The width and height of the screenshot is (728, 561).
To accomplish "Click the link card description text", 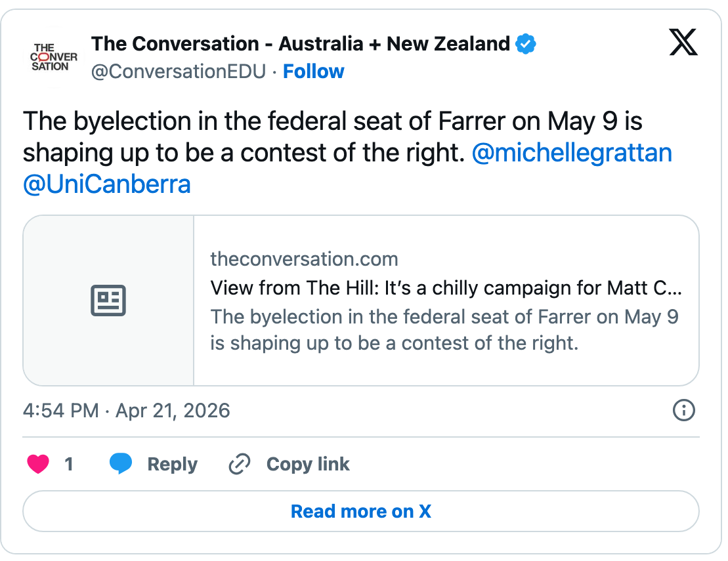I will pyautogui.click(x=444, y=330).
